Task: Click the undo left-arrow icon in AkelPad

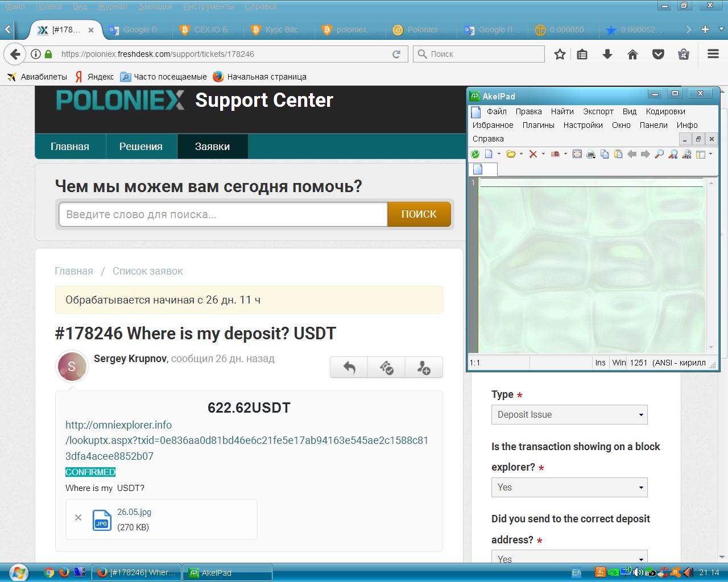Action: [x=632, y=154]
